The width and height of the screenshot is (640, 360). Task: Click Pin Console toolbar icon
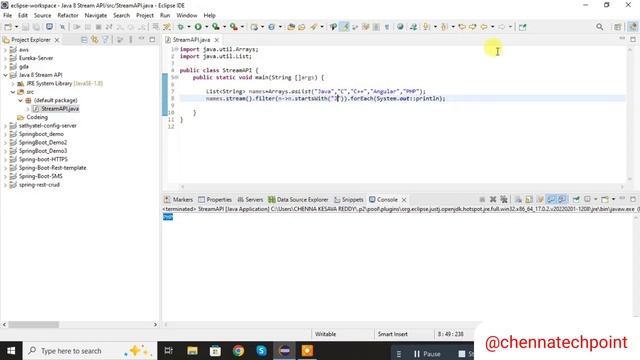(576, 200)
